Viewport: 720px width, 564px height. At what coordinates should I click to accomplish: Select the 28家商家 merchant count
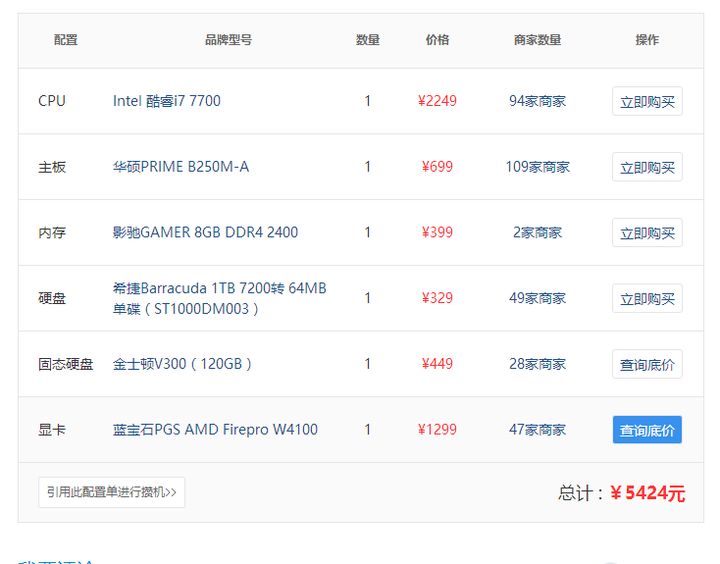coord(537,364)
